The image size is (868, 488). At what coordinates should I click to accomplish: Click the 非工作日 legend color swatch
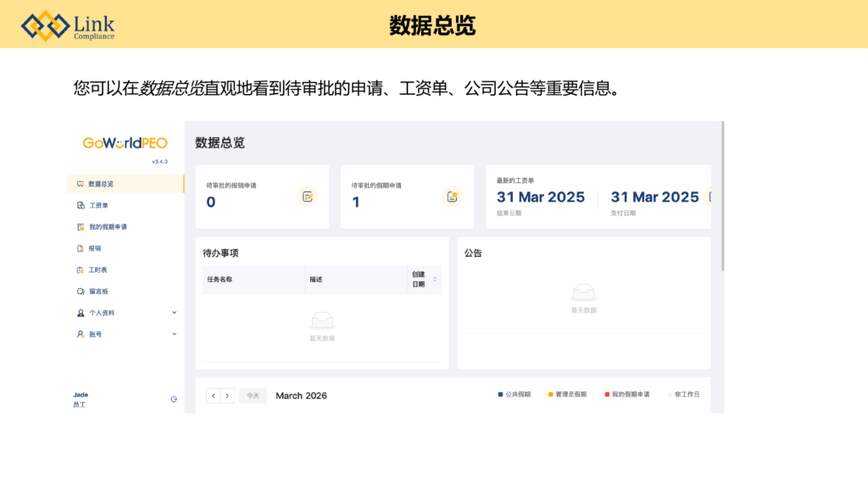point(670,395)
